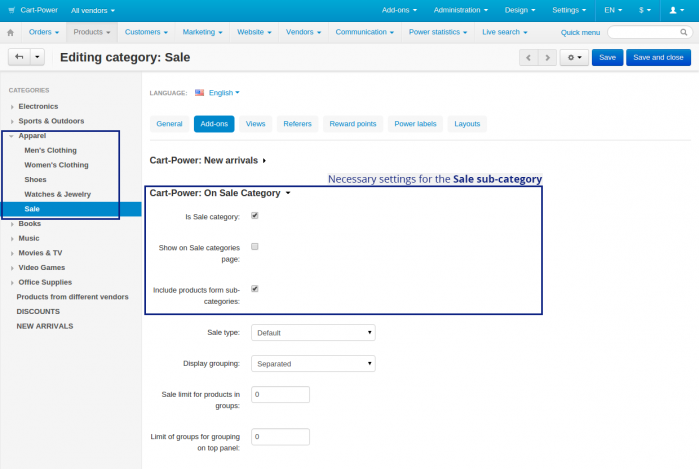Click Limit of groups for grouping field
700x469 pixels.
(x=280, y=437)
